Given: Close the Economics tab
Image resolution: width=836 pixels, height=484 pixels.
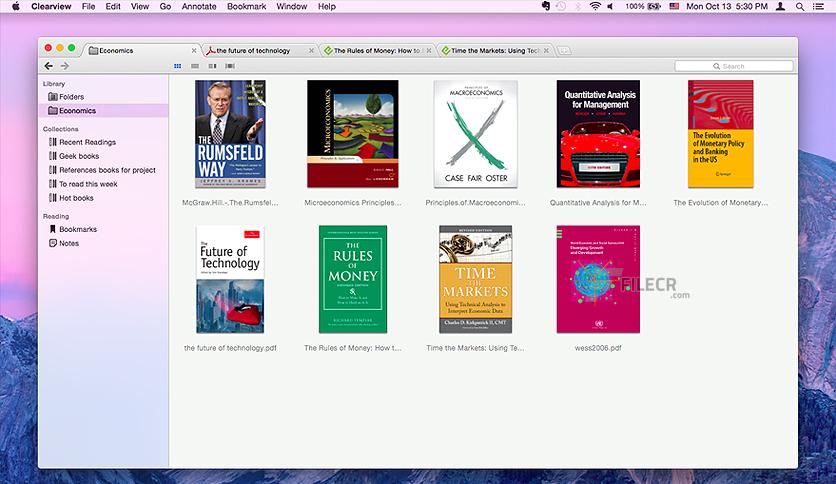Looking at the screenshot, I should click(x=194, y=51).
